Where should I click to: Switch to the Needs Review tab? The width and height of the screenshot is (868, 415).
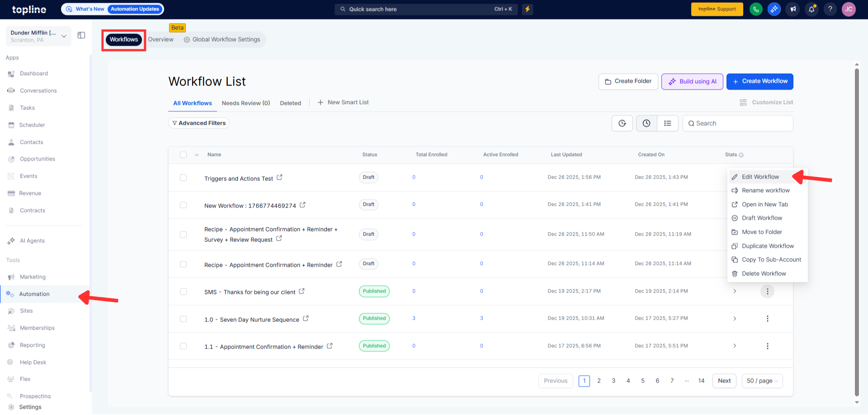[x=245, y=103]
